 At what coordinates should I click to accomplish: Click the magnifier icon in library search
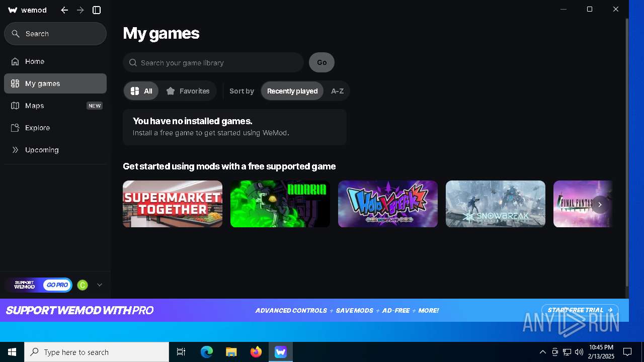pos(133,63)
